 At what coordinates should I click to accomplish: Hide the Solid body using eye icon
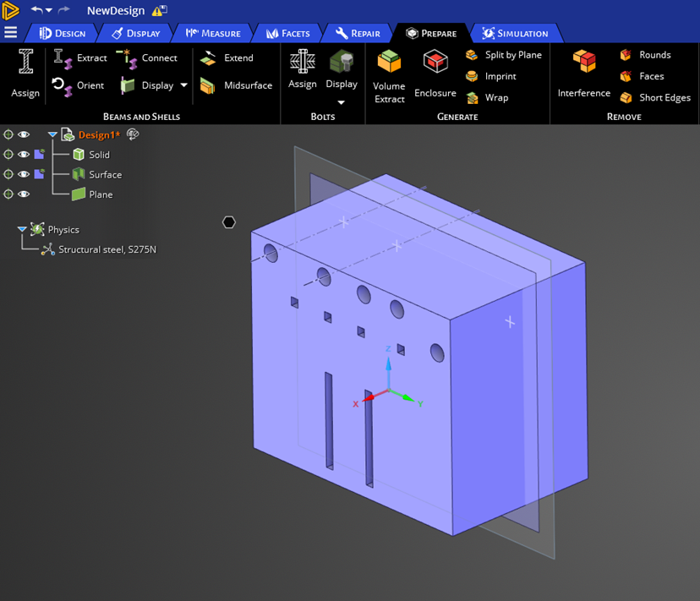coord(24,155)
